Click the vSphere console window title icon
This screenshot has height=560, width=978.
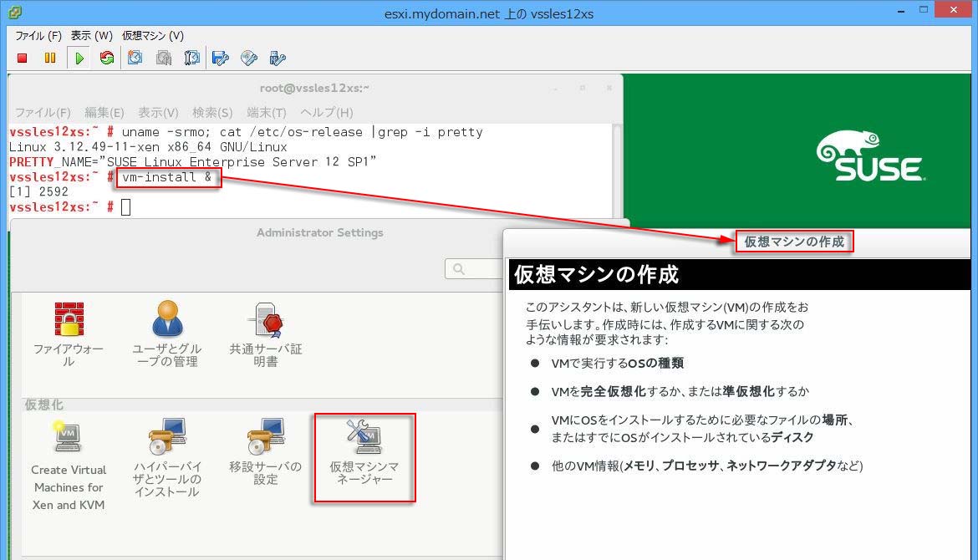pyautogui.click(x=16, y=12)
